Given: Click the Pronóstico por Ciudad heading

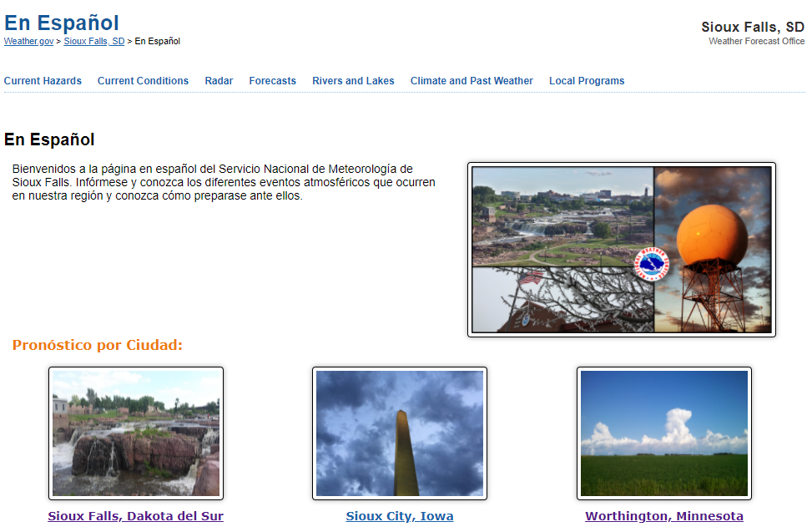Looking at the screenshot, I should 98,345.
